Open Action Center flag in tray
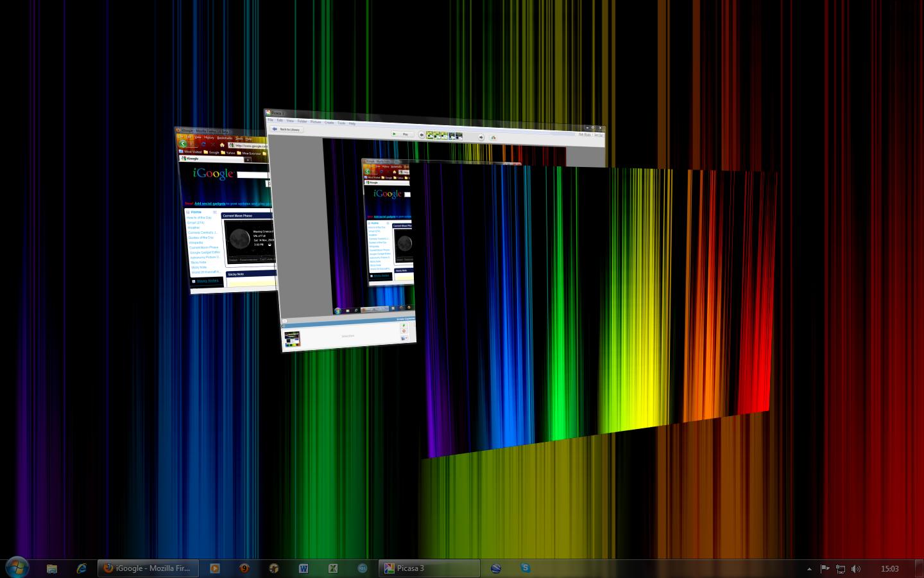The width and height of the screenshot is (924, 578). pyautogui.click(x=825, y=568)
